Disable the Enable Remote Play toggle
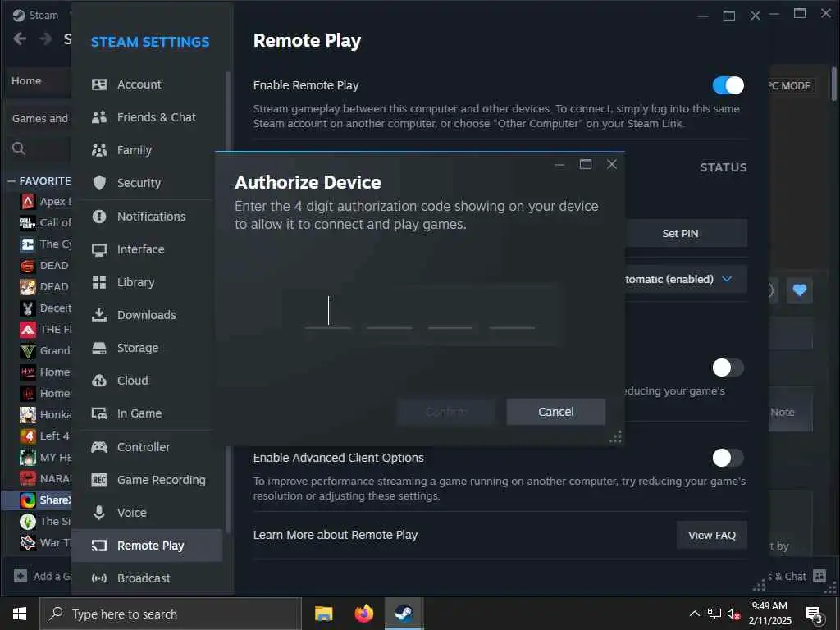 tap(728, 85)
